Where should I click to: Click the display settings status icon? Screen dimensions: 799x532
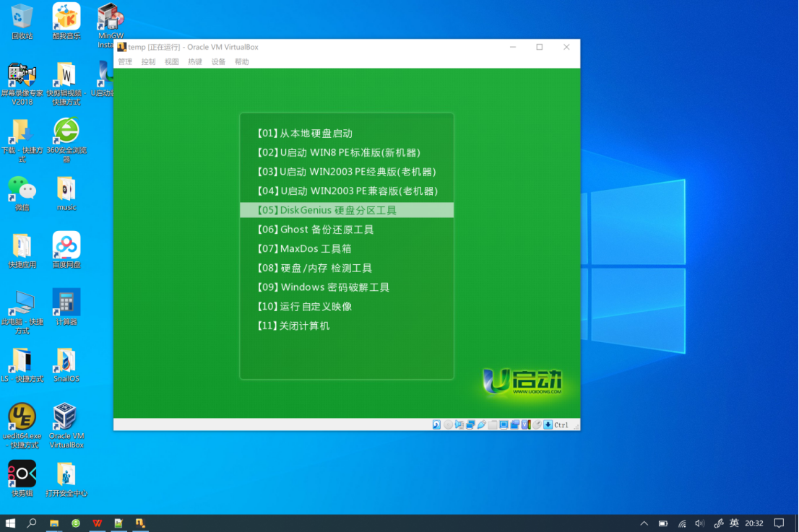tap(504, 424)
